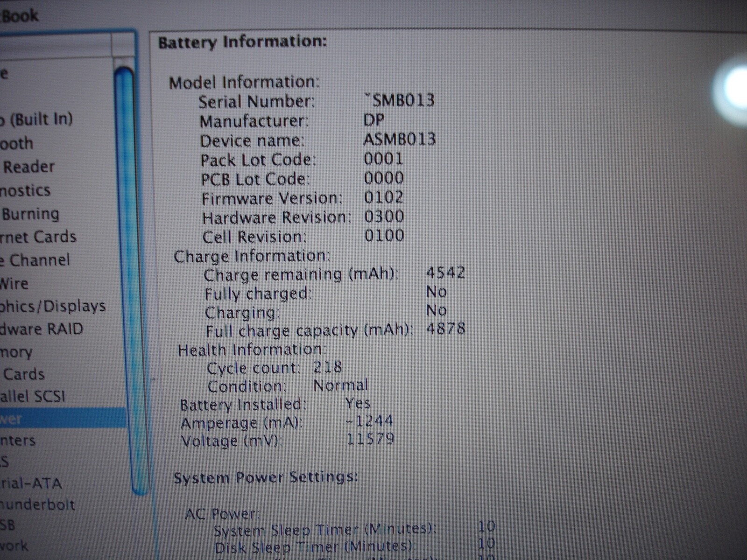Screen dimensions: 747x560
Task: Select Hardware RAID in the sidebar
Action: 42,329
